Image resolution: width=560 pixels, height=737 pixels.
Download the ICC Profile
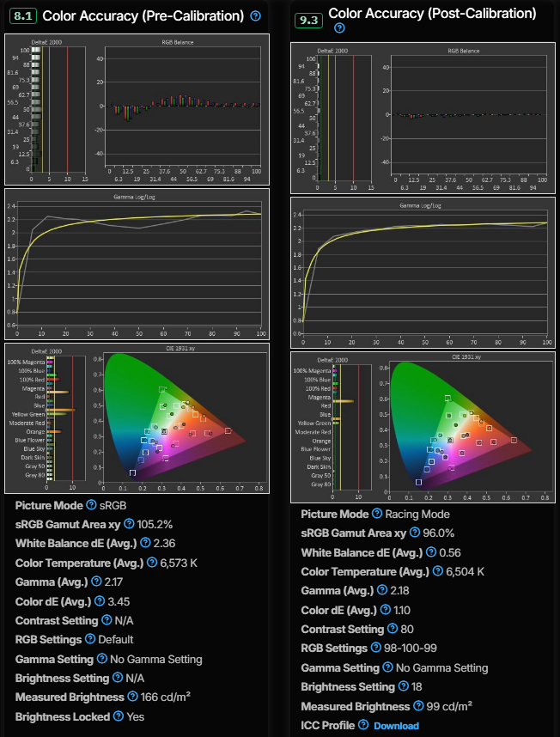(396, 726)
